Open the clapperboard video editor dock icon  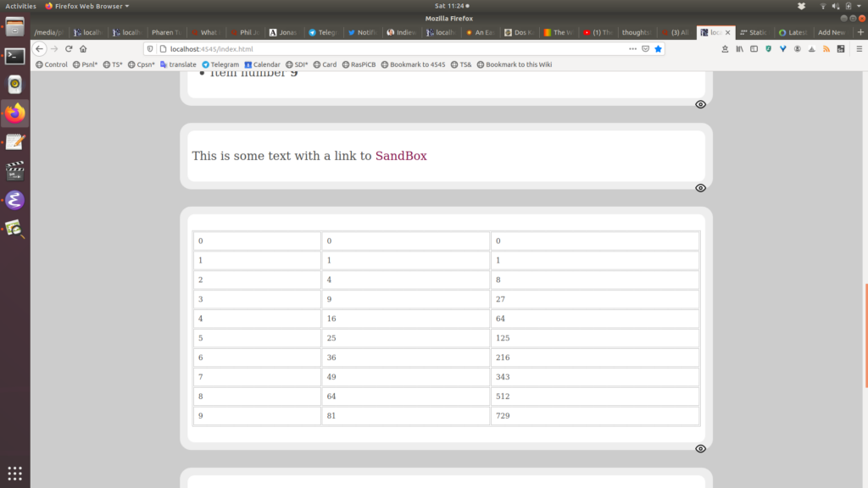tap(15, 171)
